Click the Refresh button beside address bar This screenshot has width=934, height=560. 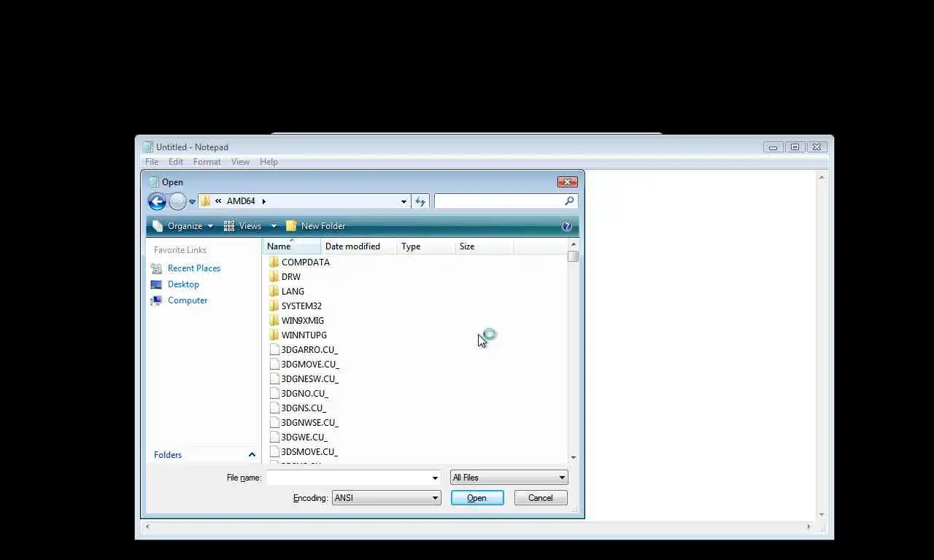[x=420, y=201]
